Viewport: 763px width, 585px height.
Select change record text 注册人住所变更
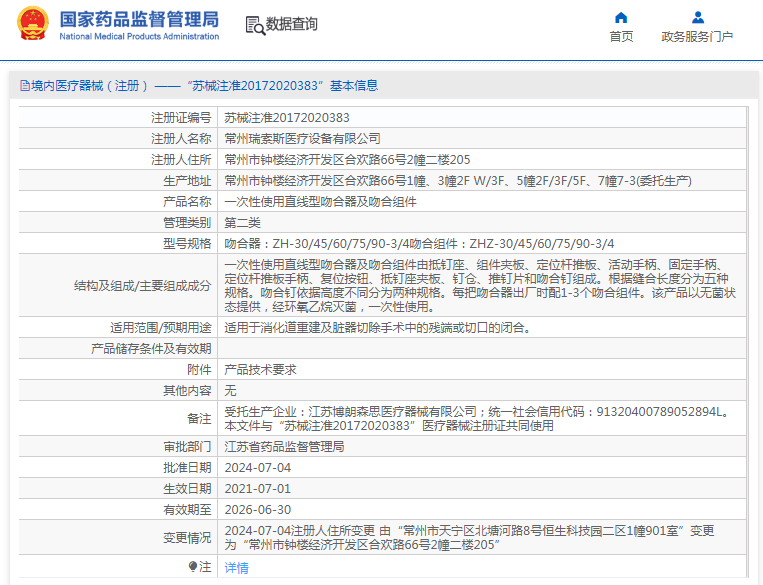coord(469,537)
